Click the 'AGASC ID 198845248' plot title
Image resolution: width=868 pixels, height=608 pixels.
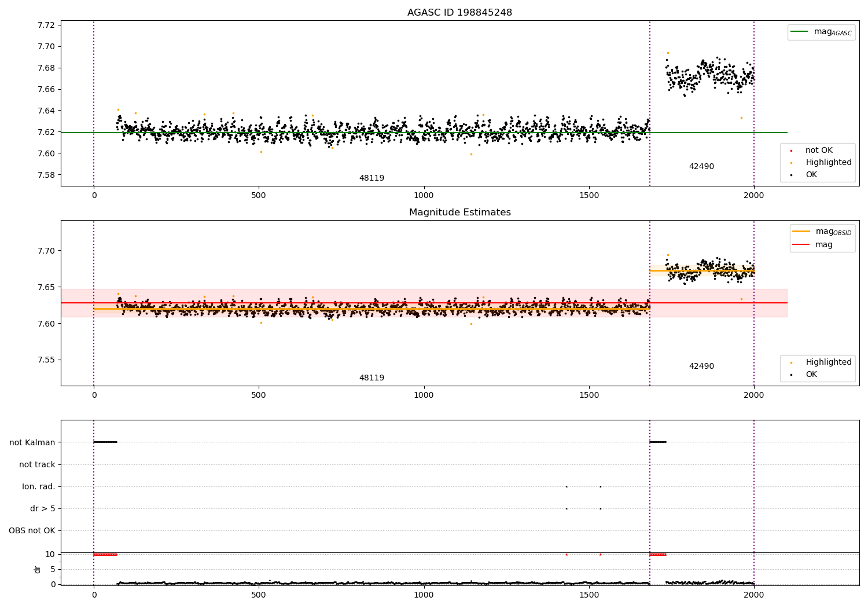pos(459,13)
